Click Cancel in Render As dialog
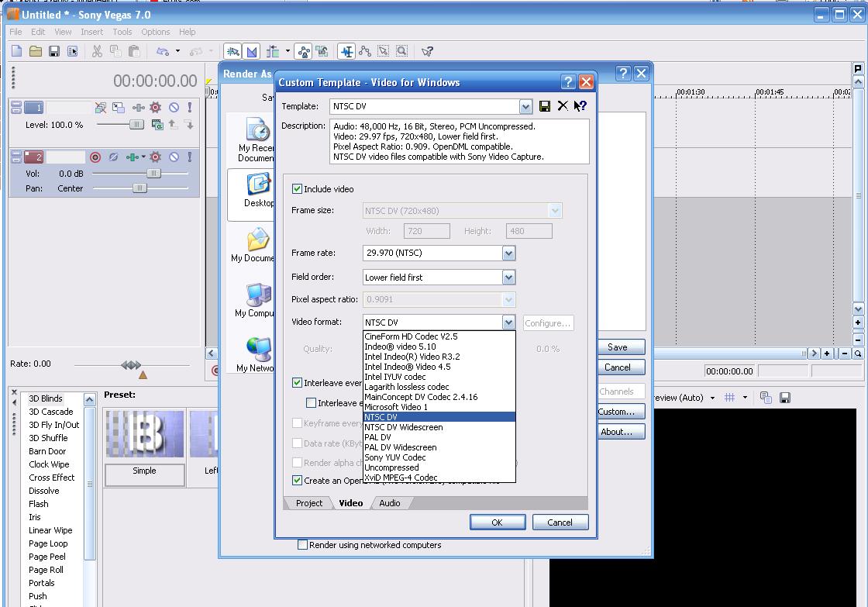Image resolution: width=868 pixels, height=607 pixels. [x=621, y=367]
